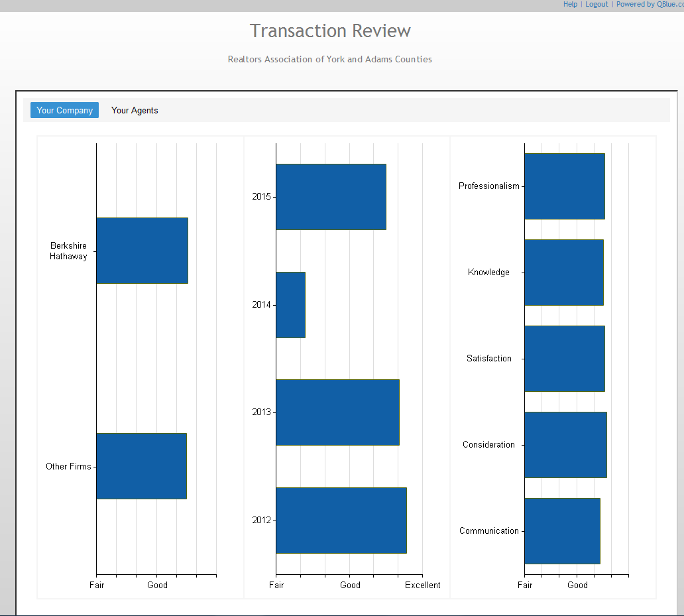Click the Berkshire Hathaway bar
The image size is (684, 616).
click(142, 251)
